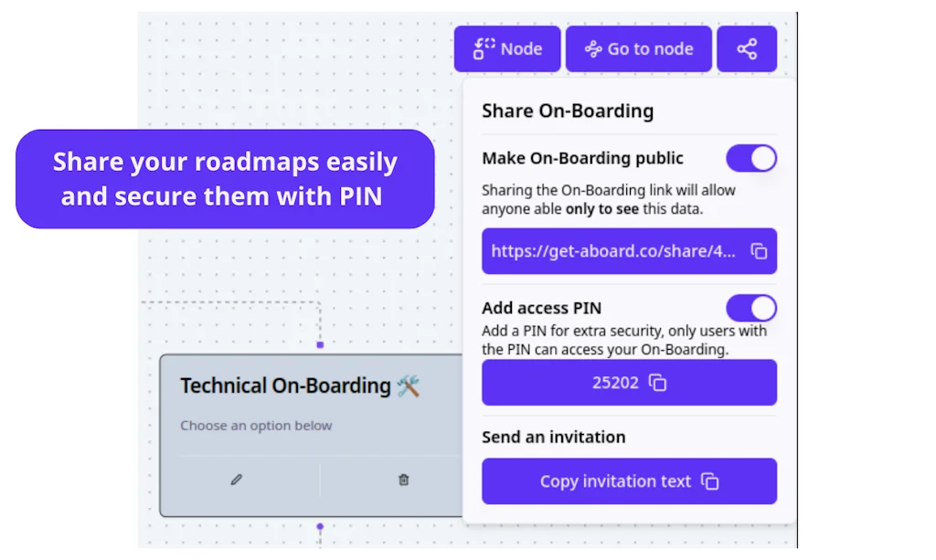Copy the share link using its copy icon
This screenshot has width=936, height=560.
(760, 250)
